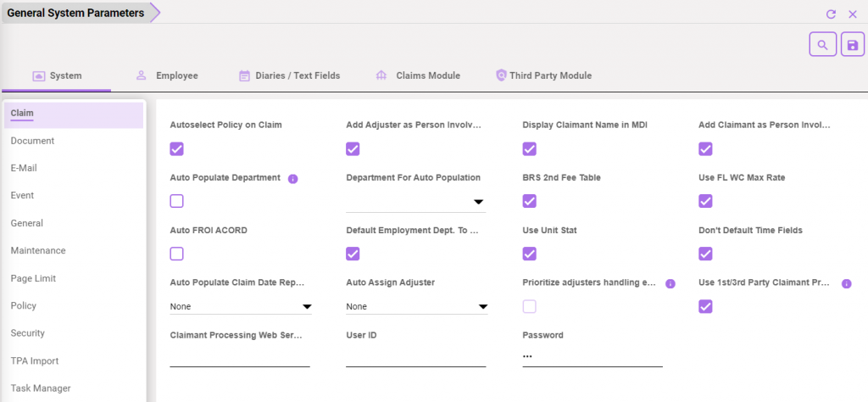The width and height of the screenshot is (868, 402).
Task: Click the search magnifier icon button
Action: [x=822, y=45]
